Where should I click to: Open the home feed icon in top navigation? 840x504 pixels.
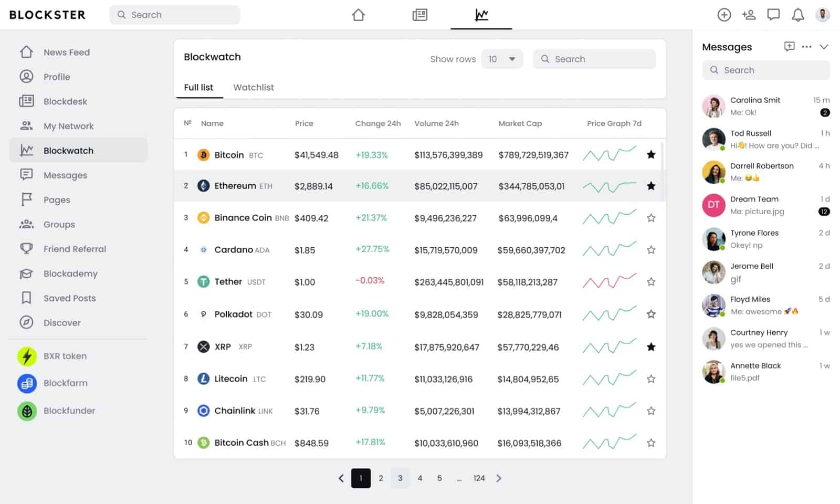[358, 15]
